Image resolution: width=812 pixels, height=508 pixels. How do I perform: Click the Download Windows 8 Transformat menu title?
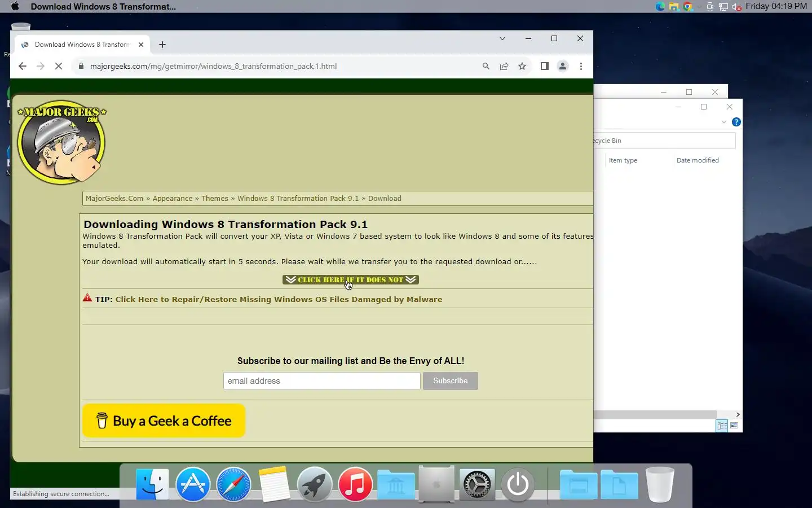point(103,7)
